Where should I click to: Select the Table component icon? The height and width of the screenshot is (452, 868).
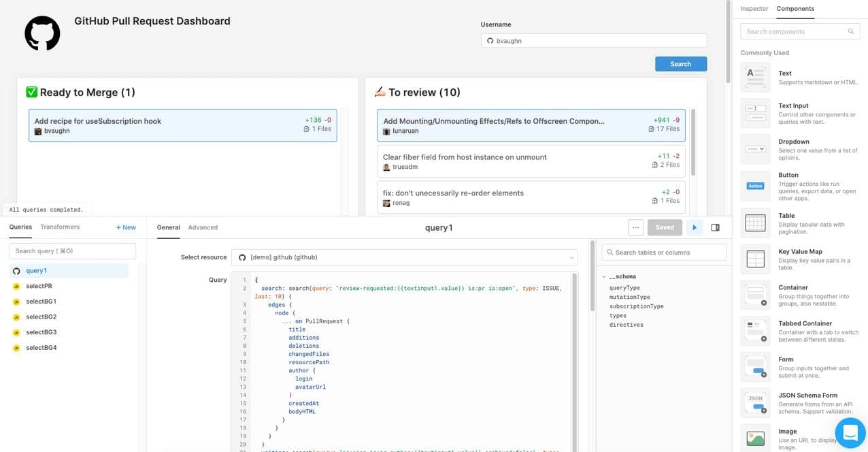tap(755, 223)
